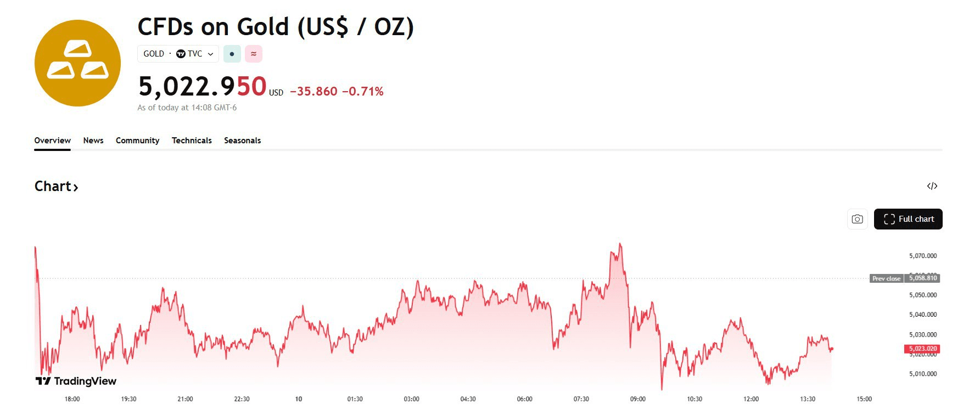Viewport: 980px width, 420px height.
Task: Click the market status dot icon
Action: coord(232,54)
